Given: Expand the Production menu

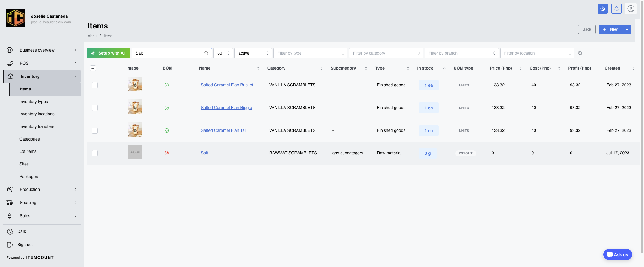Looking at the screenshot, I should 42,189.
